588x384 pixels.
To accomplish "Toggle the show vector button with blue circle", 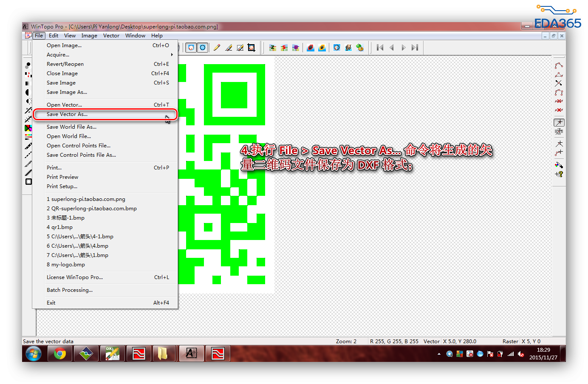I will pyautogui.click(x=203, y=48).
